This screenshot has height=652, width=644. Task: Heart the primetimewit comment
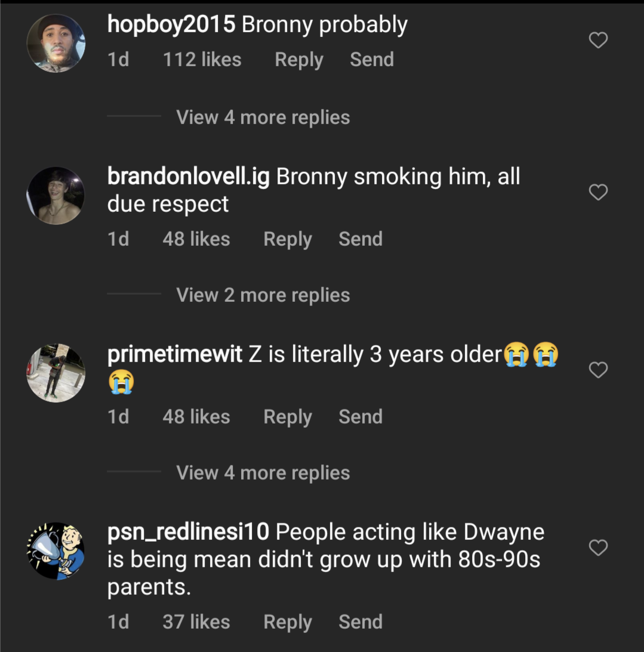598,370
